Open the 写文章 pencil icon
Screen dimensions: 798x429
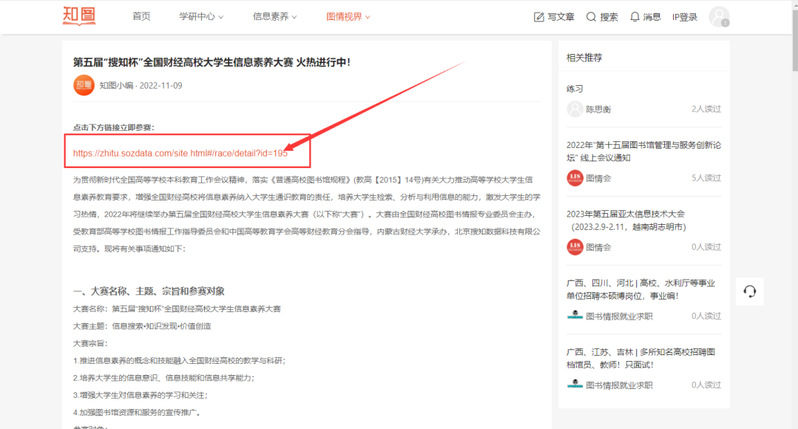(538, 17)
